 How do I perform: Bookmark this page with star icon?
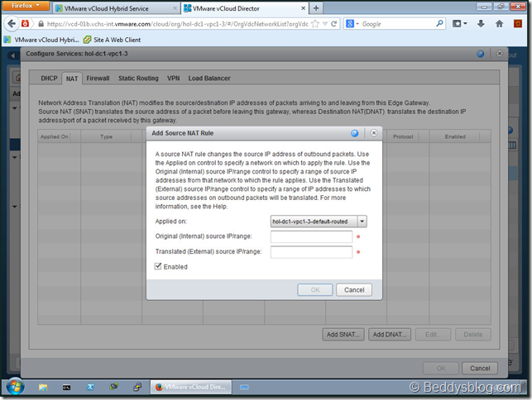315,24
